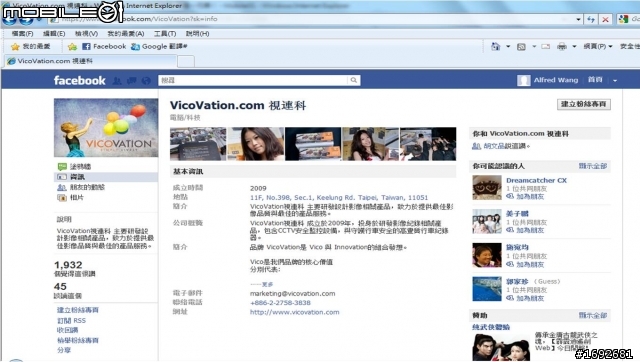Open the Help (H) menu

point(198,33)
